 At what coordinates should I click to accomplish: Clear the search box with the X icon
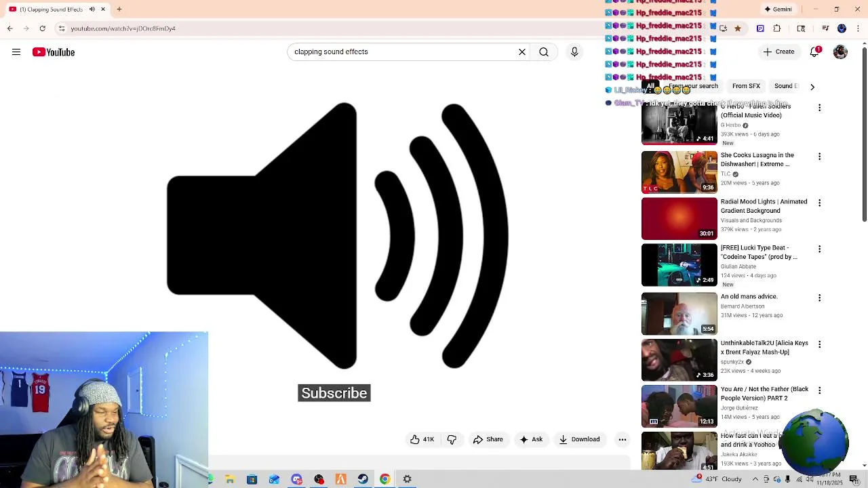[522, 52]
